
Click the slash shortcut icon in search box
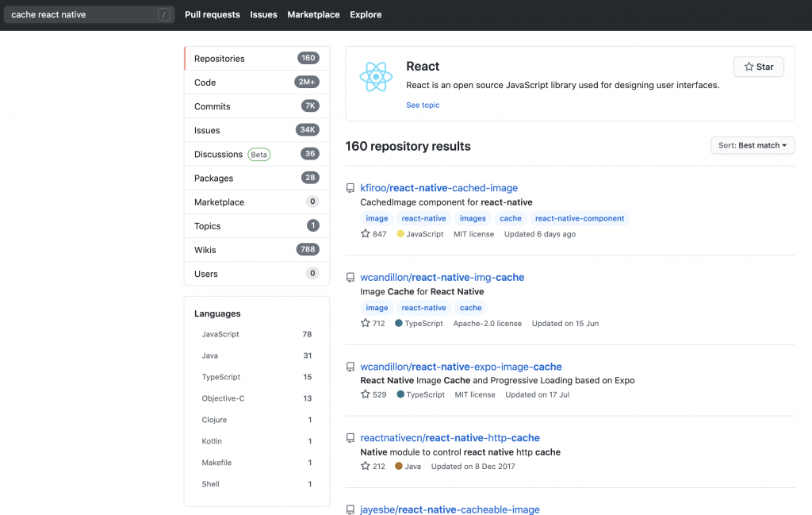163,14
